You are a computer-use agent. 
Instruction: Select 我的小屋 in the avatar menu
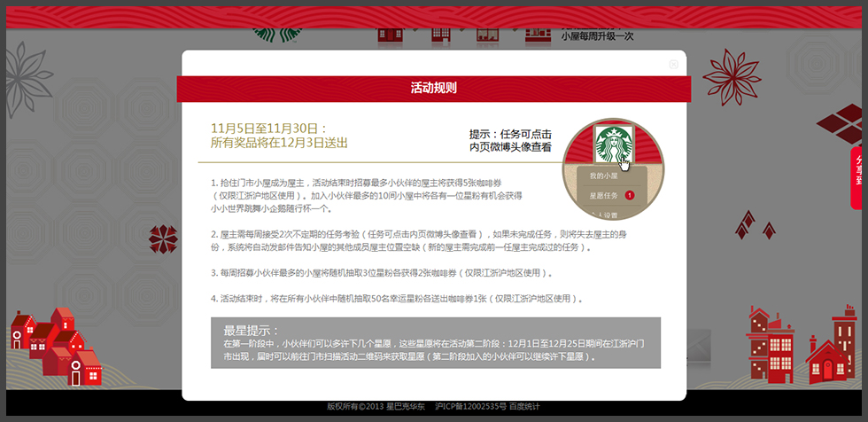[x=602, y=176]
